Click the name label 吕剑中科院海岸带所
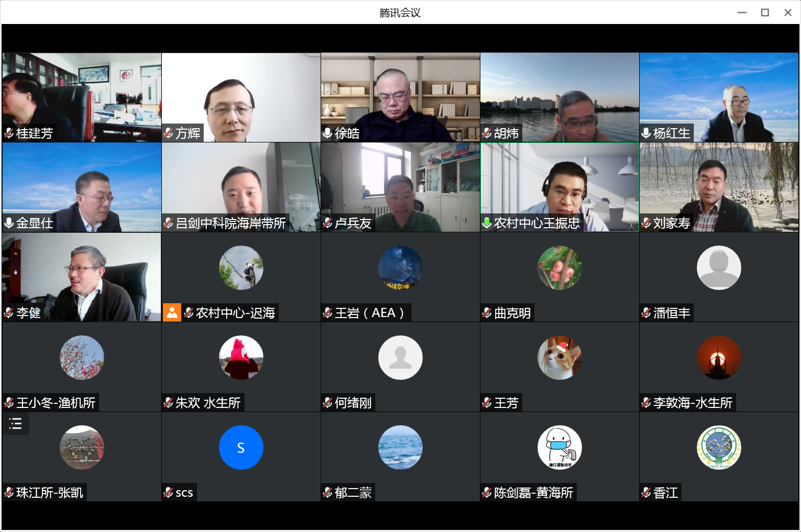 231,223
